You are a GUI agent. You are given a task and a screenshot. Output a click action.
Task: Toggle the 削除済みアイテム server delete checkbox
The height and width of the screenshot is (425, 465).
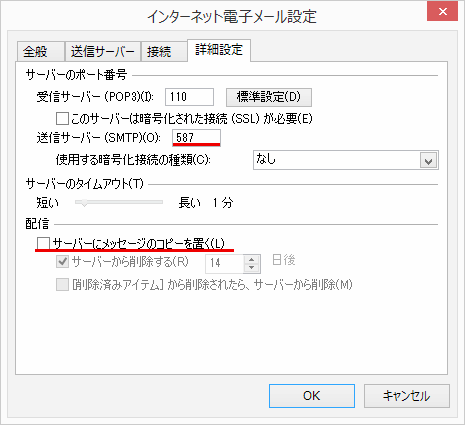pyautogui.click(x=62, y=285)
